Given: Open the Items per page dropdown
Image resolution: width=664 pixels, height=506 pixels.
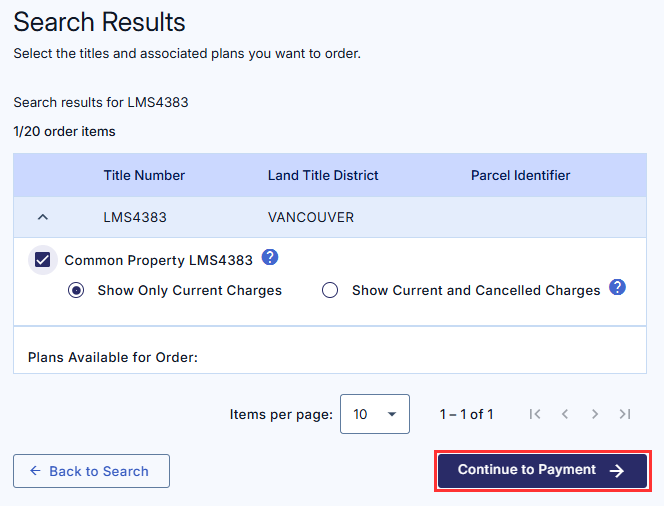Looking at the screenshot, I should (375, 414).
